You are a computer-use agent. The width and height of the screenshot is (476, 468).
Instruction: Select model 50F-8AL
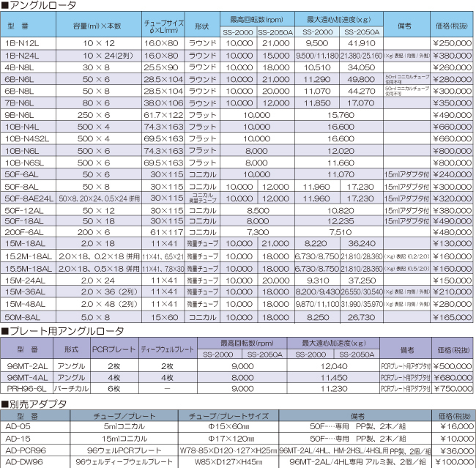[x=21, y=187]
